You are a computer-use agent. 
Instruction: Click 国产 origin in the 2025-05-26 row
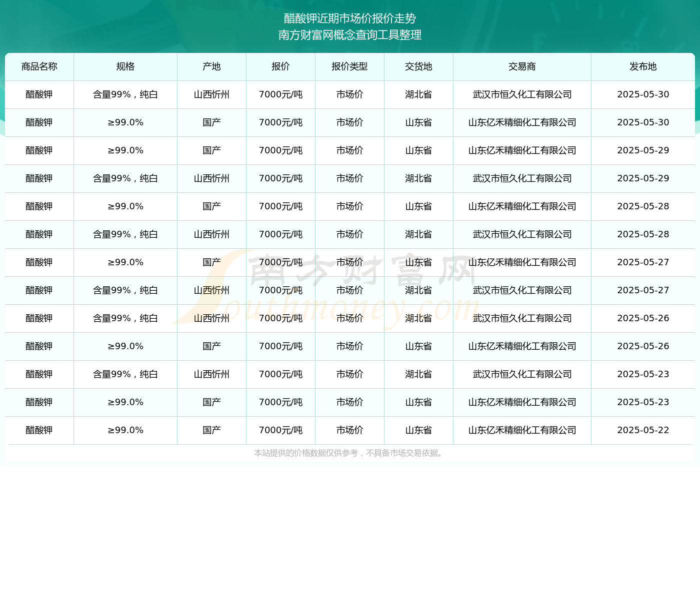coord(212,346)
